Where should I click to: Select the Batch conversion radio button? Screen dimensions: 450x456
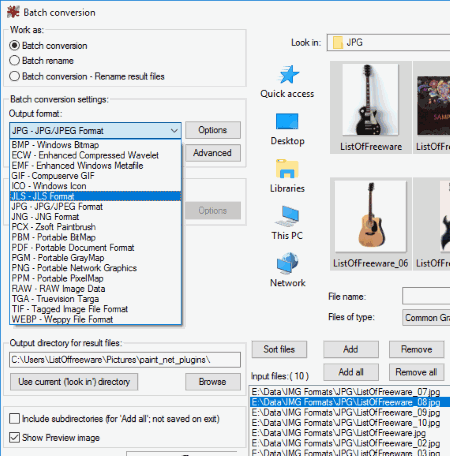[14, 45]
